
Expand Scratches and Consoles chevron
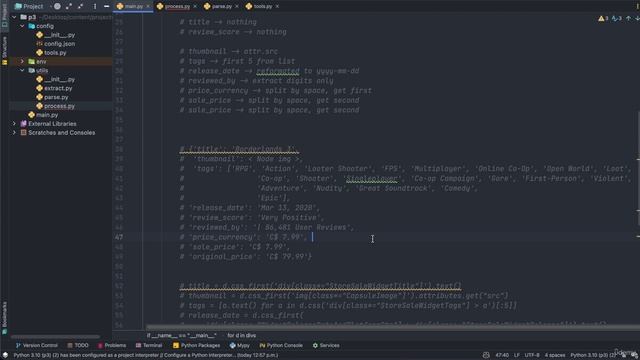[x=15, y=133]
